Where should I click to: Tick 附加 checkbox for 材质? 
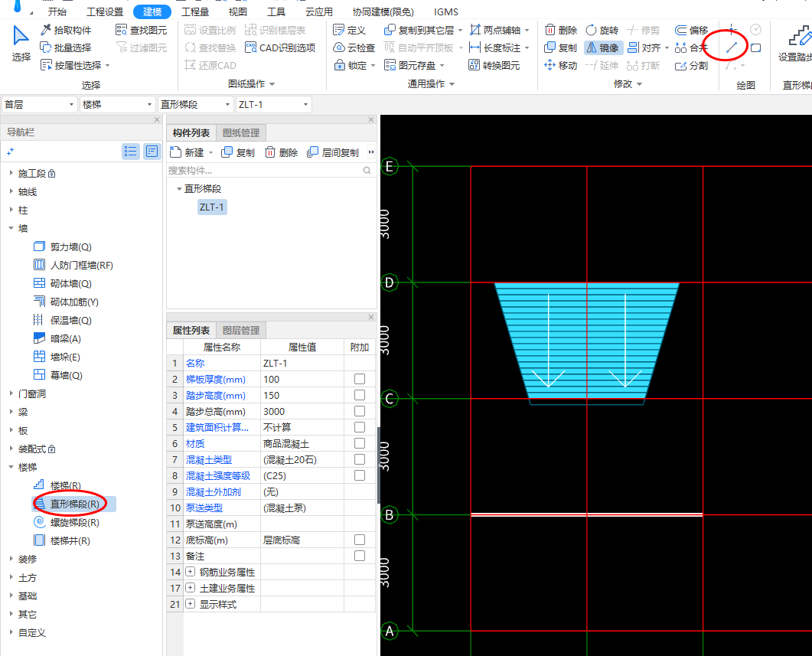click(x=360, y=443)
